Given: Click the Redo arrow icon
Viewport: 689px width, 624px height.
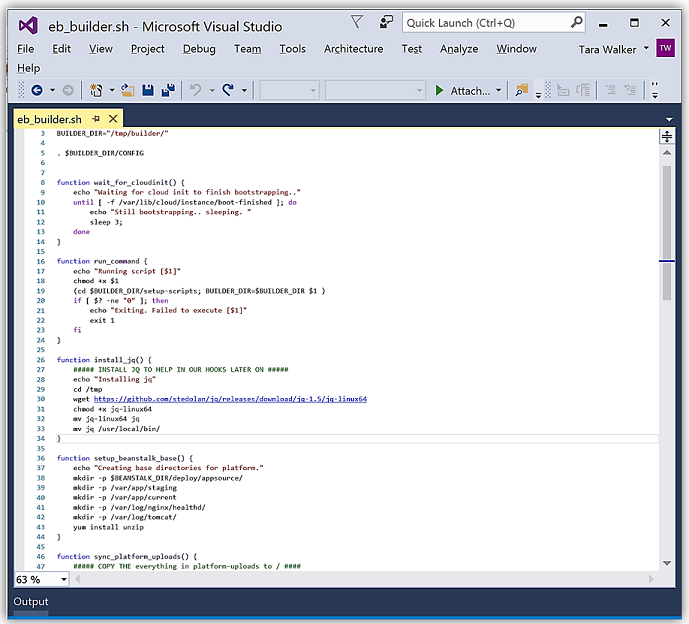Looking at the screenshot, I should [228, 90].
